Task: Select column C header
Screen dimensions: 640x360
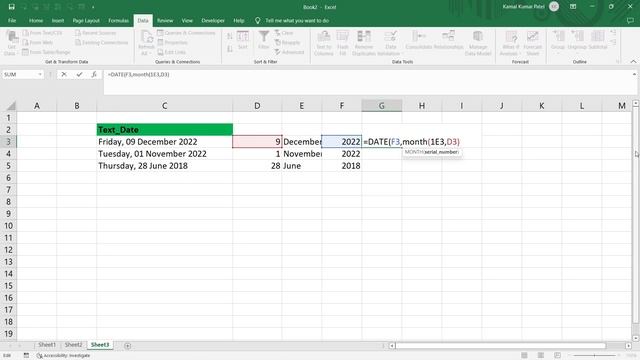Action: click(x=164, y=106)
